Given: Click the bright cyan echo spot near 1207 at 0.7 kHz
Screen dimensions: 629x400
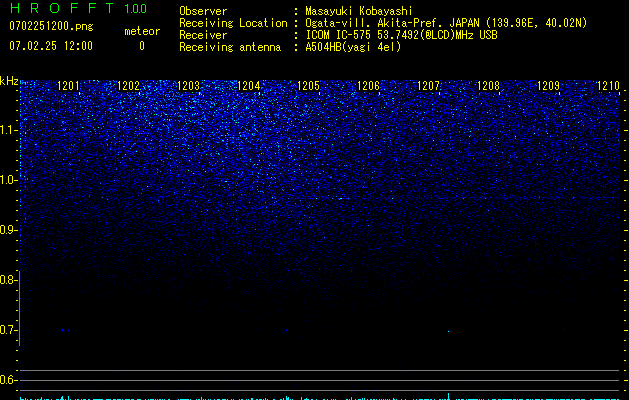Looking at the screenshot, I should click(448, 331).
